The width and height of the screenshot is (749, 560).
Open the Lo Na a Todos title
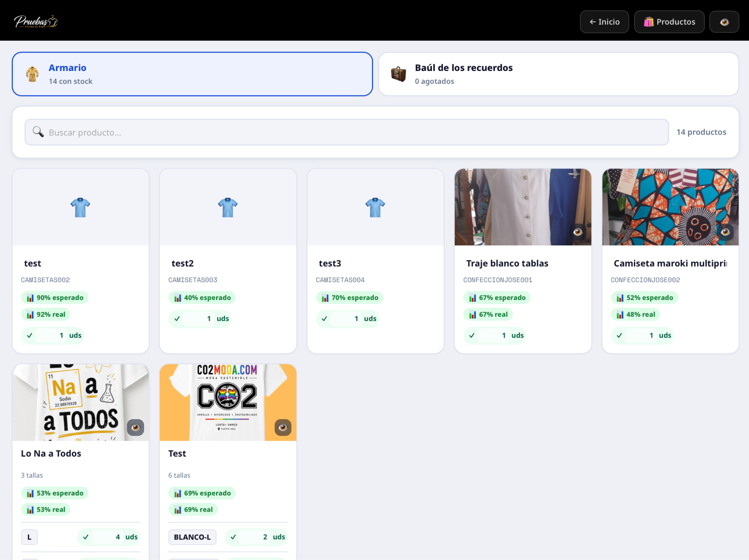tap(51, 454)
